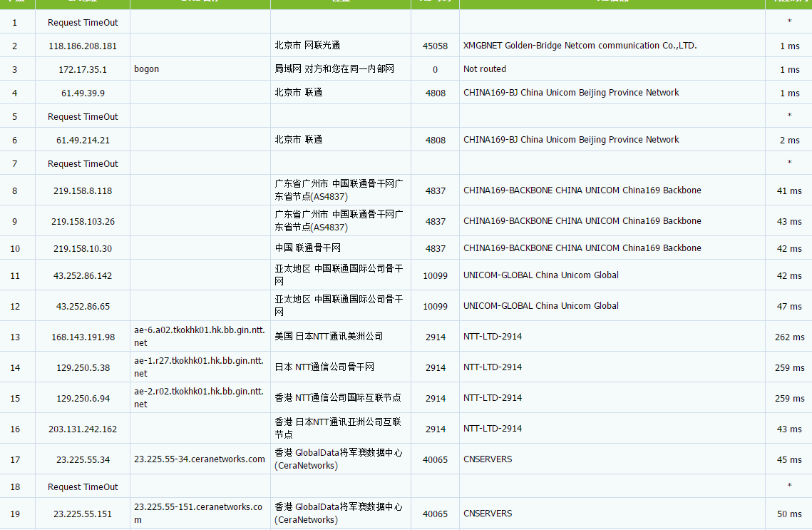Viewport: 812px width, 530px height.
Task: Click AS number 2914 in hop 13
Action: click(436, 337)
